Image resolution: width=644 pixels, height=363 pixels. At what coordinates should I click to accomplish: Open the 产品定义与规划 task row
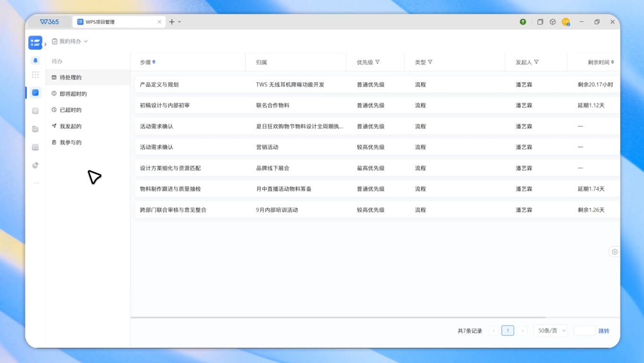(x=159, y=84)
